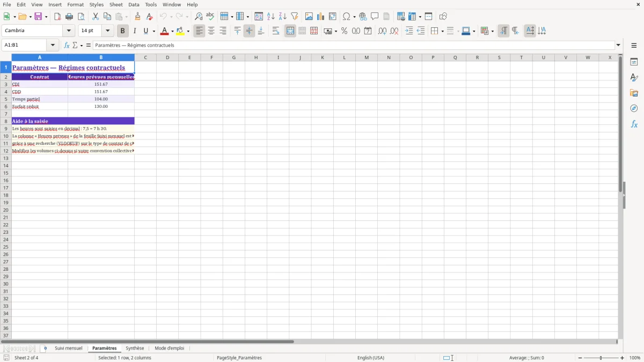Viewport: 644px width, 362px height.
Task: Cut the selected cells
Action: 96,17
